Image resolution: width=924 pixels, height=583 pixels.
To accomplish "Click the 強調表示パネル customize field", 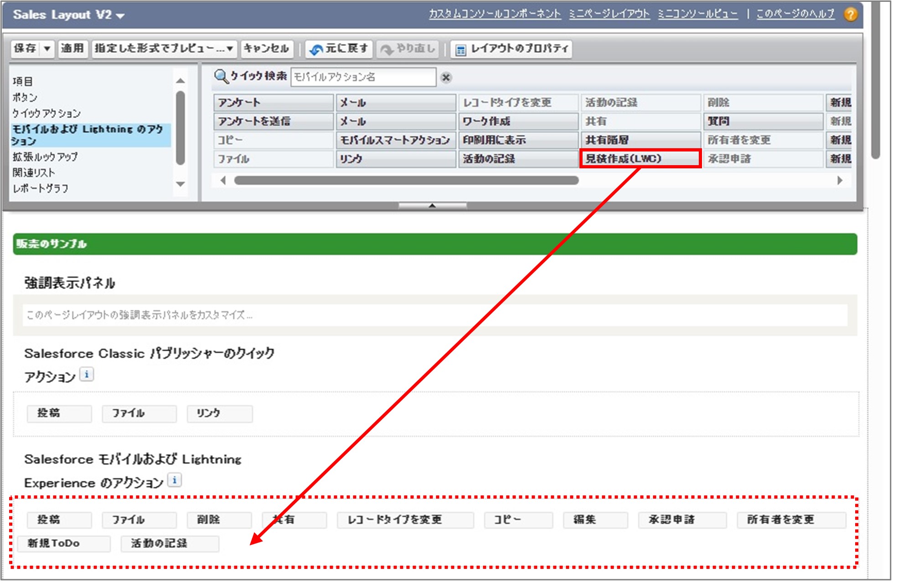I will click(435, 315).
